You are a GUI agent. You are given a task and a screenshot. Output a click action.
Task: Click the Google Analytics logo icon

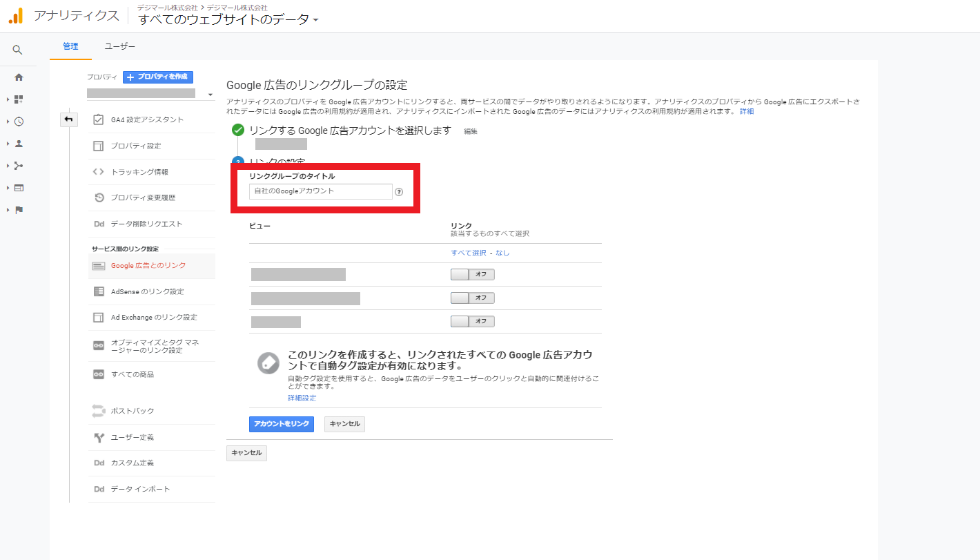tap(15, 16)
